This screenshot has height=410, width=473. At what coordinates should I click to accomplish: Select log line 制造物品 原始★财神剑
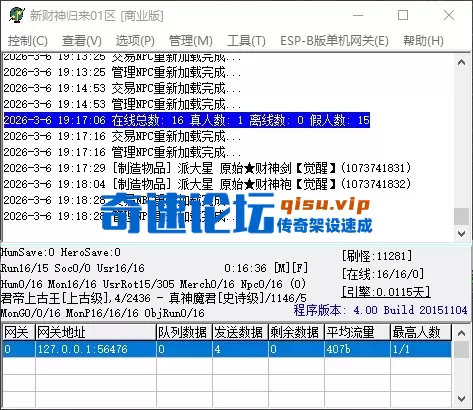click(x=207, y=168)
